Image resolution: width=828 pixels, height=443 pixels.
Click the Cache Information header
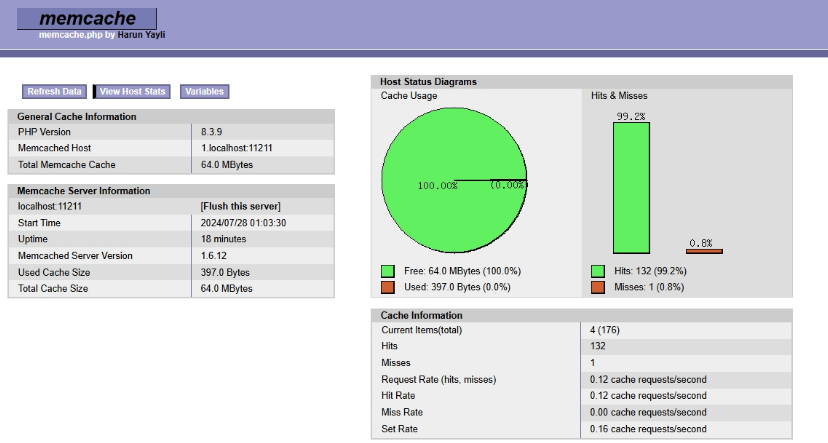421,315
